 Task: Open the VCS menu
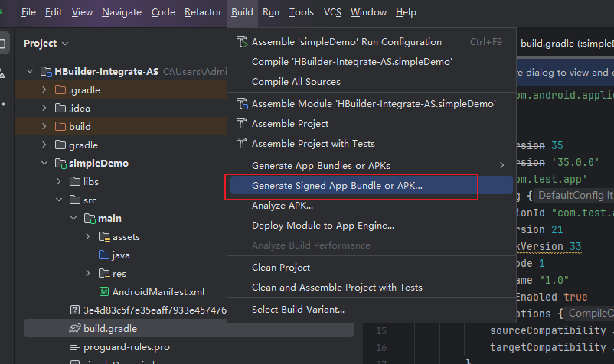[x=332, y=12]
